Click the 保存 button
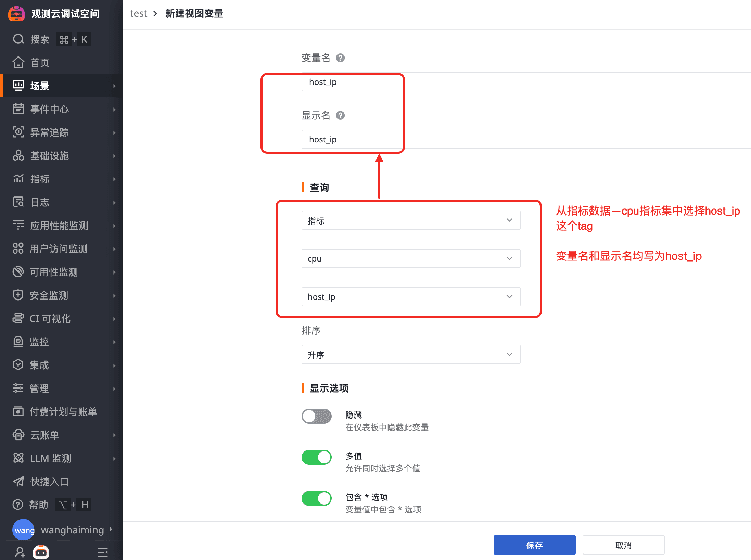 pos(534,545)
